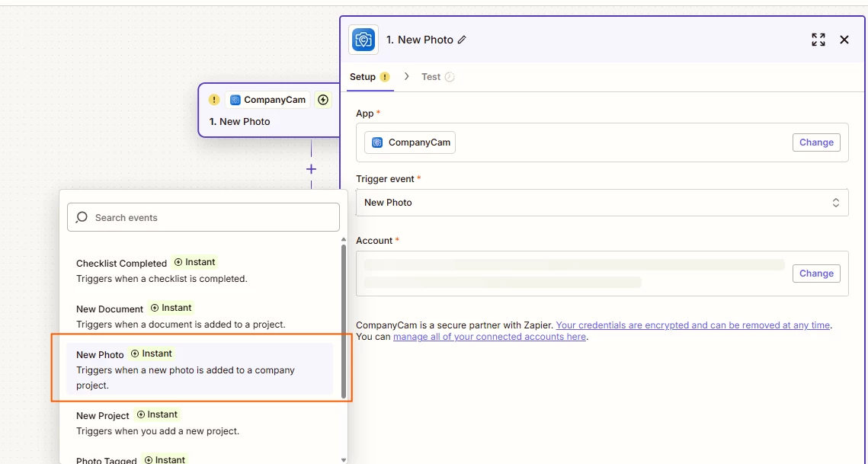Click events list scrollbar up arrow
This screenshot has width=868, height=464.
tap(343, 240)
